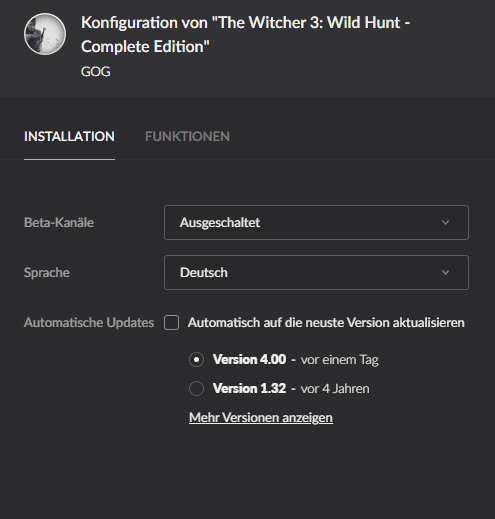495x519 pixels.
Task: Click the game title heading text
Action: [x=246, y=34]
